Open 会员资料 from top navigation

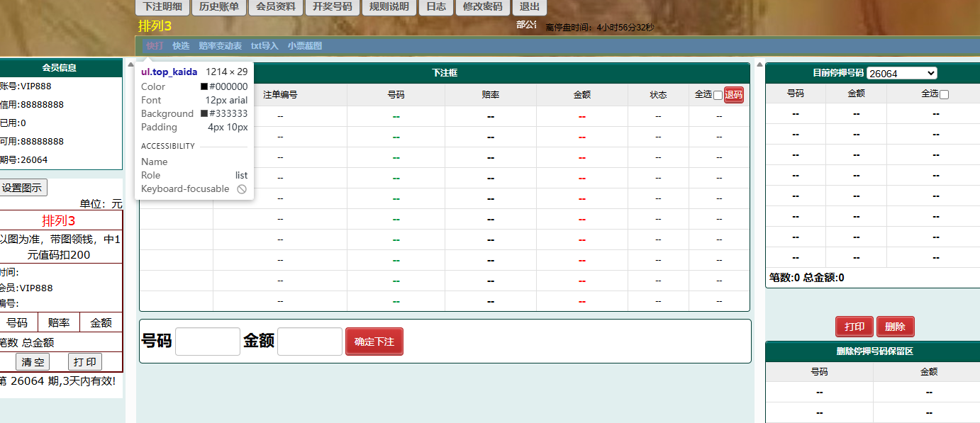(276, 7)
